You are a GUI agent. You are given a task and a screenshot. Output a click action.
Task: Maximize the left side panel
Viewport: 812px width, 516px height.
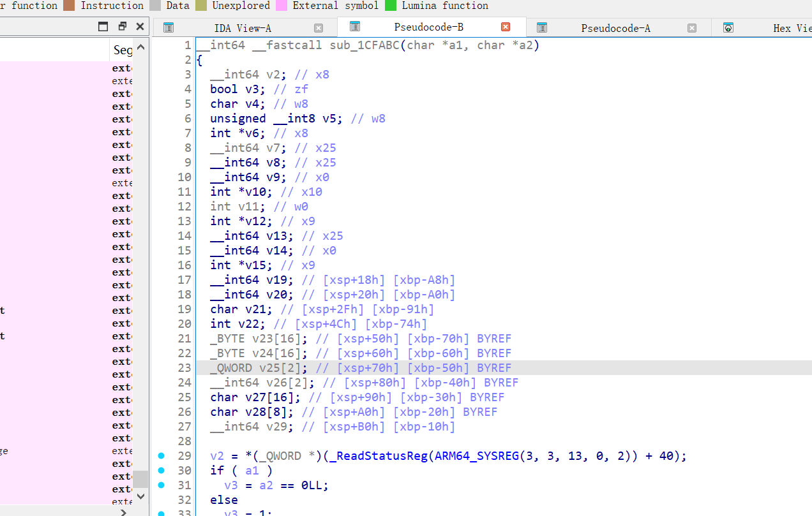103,27
